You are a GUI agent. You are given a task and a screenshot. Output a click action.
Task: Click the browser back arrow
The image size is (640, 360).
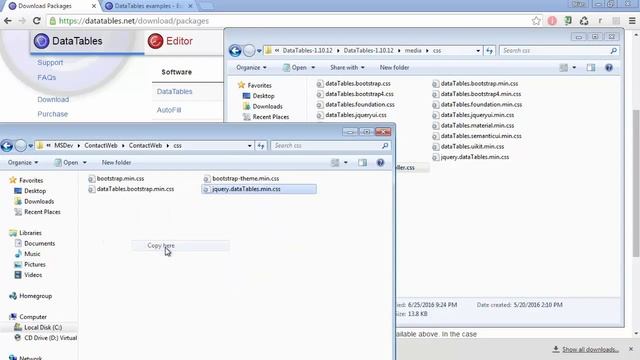(x=8, y=21)
